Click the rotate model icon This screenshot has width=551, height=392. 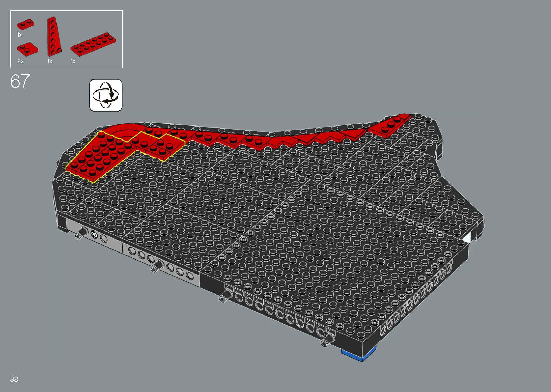pyautogui.click(x=106, y=95)
